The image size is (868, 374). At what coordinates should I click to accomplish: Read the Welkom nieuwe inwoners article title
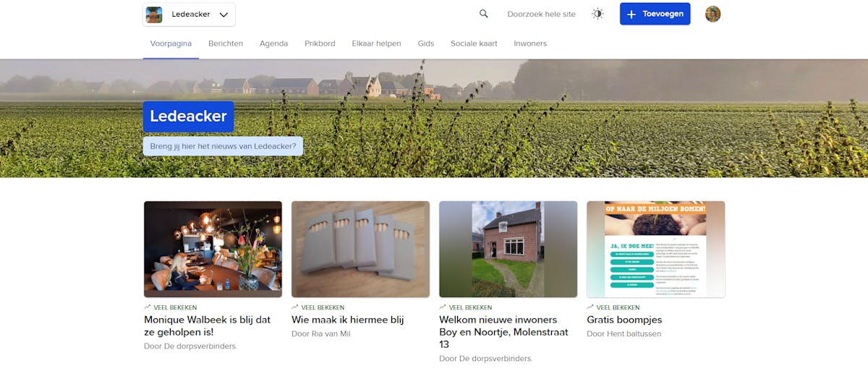(503, 332)
